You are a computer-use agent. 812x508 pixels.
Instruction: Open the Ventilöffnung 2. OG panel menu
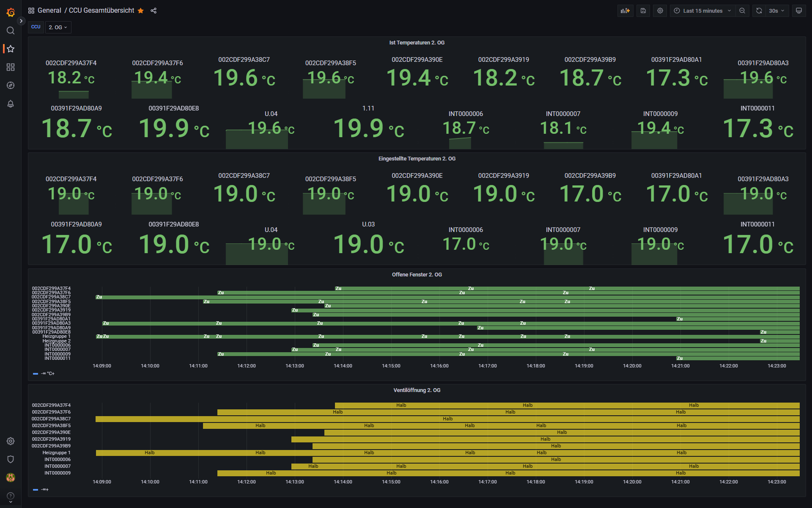(417, 390)
